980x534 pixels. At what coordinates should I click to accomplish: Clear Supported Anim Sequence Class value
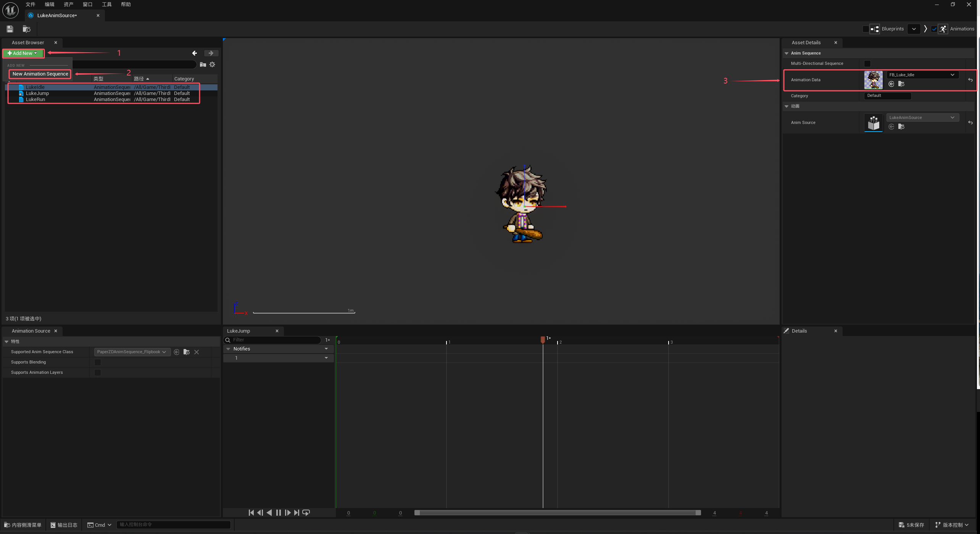[197, 352]
